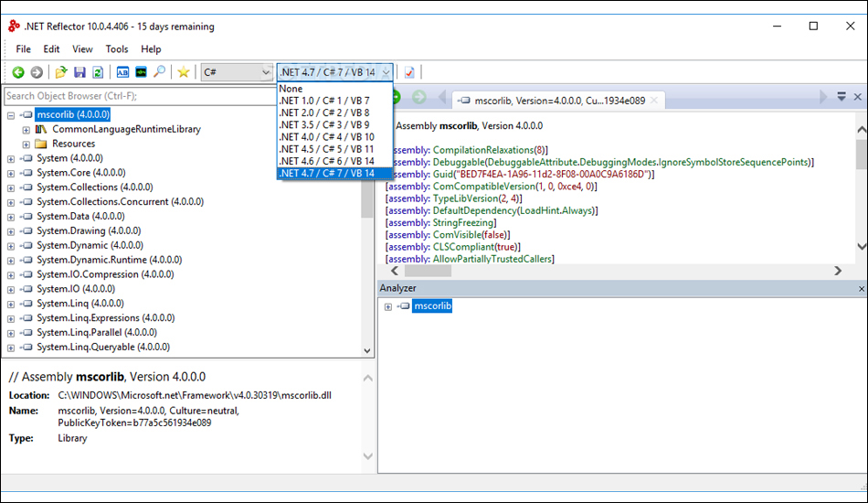
Task: Click the CompilationRelaxations attribute link
Action: pyautogui.click(x=483, y=150)
